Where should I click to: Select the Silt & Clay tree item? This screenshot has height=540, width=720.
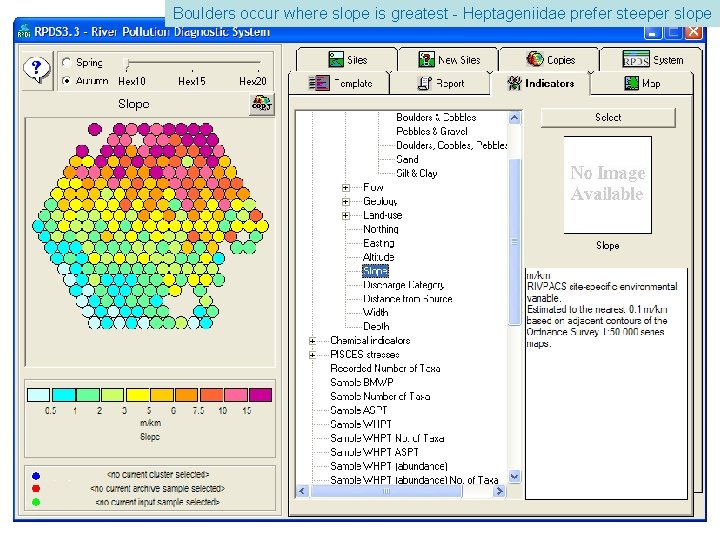416,174
